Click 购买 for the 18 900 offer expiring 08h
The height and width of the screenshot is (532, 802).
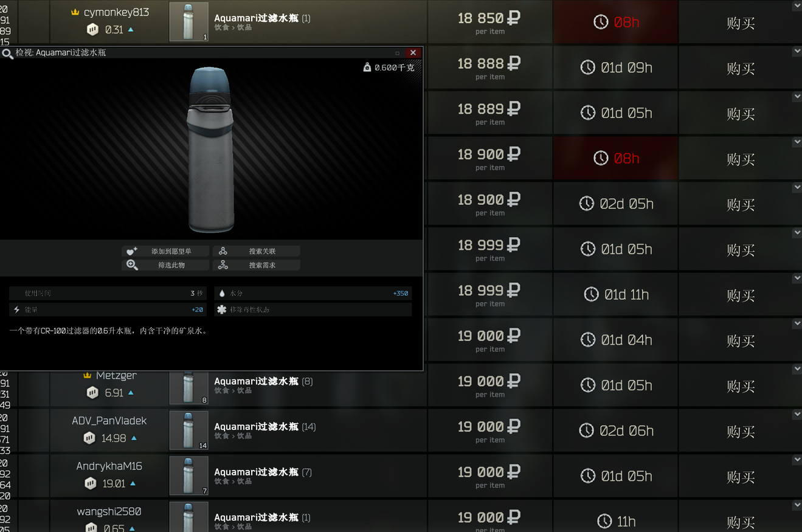tap(741, 159)
